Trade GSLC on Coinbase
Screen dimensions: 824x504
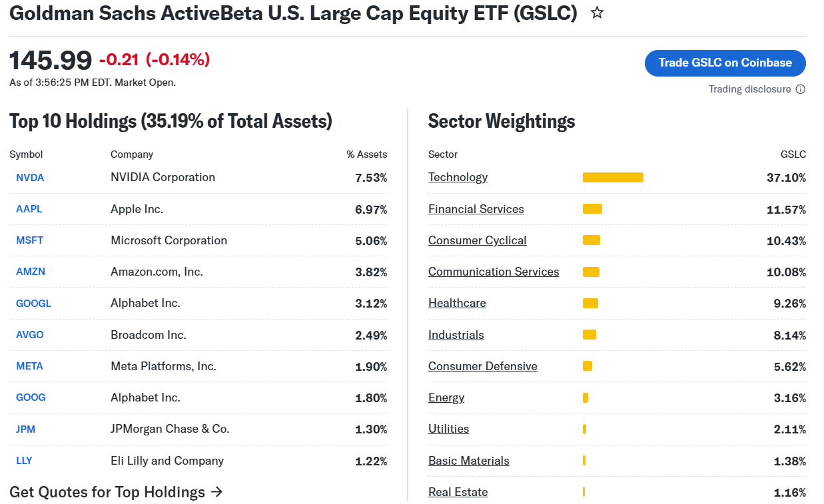tap(725, 63)
